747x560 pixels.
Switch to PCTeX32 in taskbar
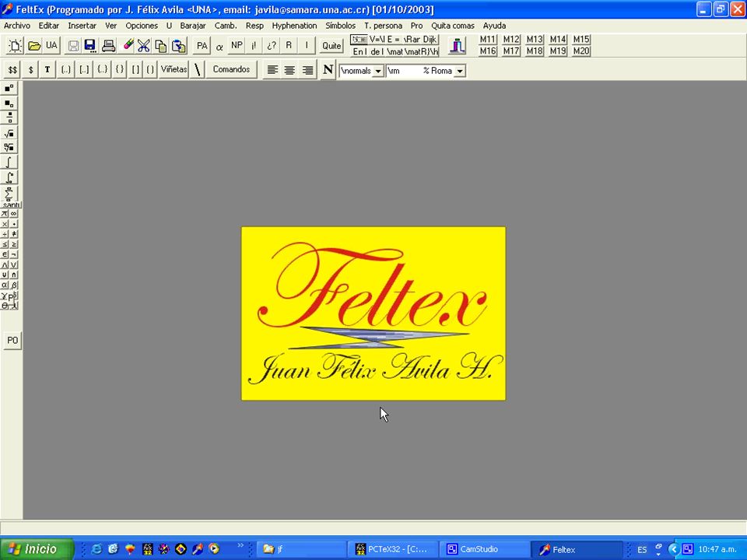[x=395, y=549]
